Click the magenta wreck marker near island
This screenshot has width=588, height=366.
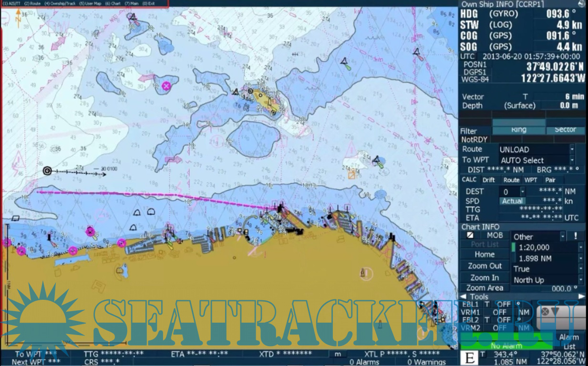click(166, 86)
